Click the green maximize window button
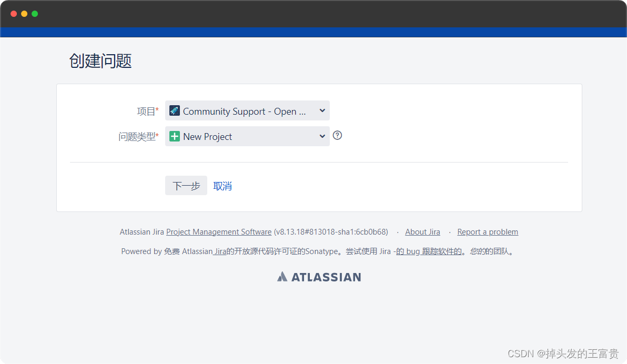Screen dimensions: 627x364 (x=35, y=14)
